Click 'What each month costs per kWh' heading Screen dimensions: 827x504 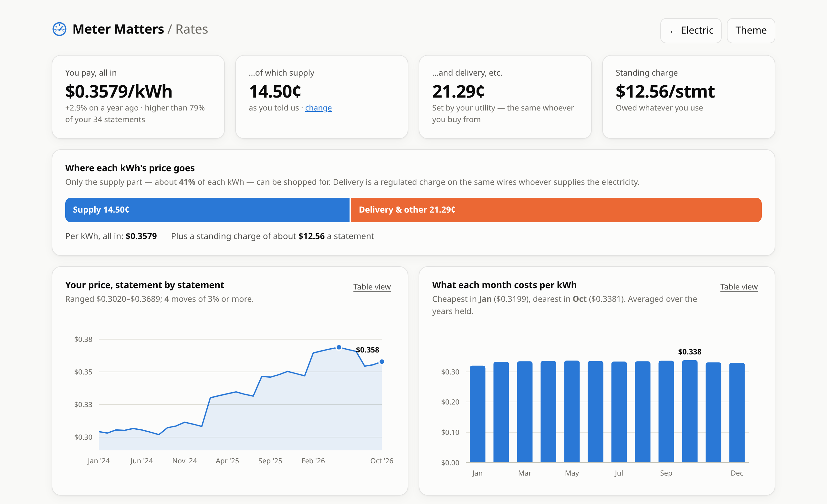(504, 285)
